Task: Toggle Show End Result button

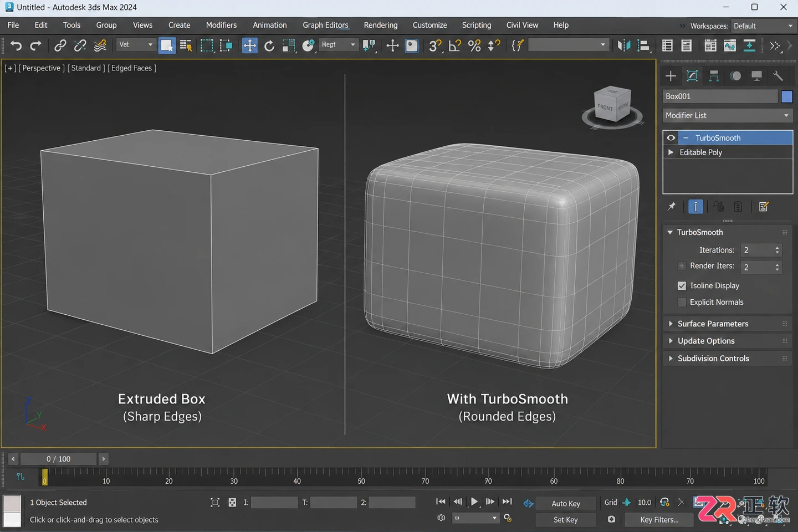Action: pyautogui.click(x=695, y=207)
